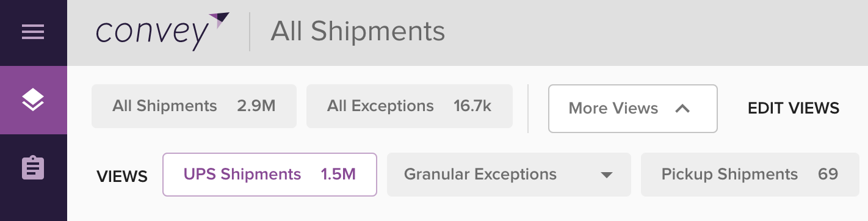Choose the Pickup Shipments view
This screenshot has width=868, height=221.
click(x=750, y=175)
